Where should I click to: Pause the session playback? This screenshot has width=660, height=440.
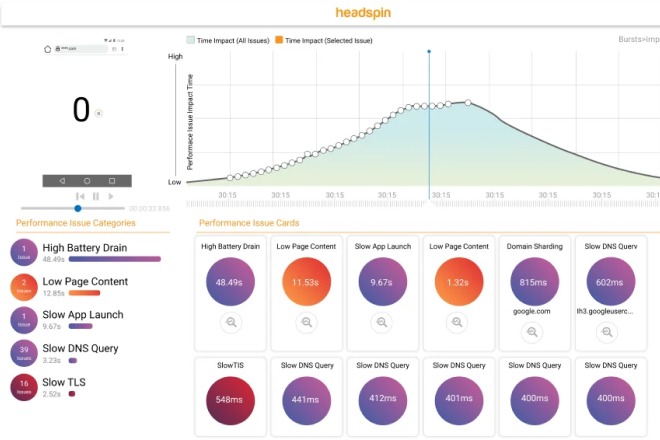click(x=96, y=196)
